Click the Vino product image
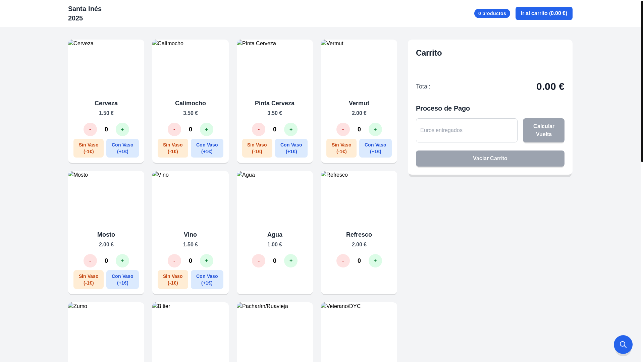 (x=191, y=198)
